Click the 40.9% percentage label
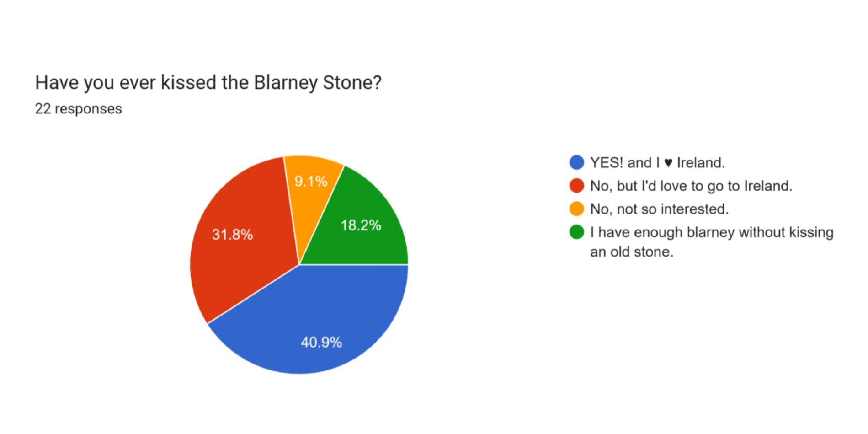The width and height of the screenshot is (868, 434). [321, 342]
